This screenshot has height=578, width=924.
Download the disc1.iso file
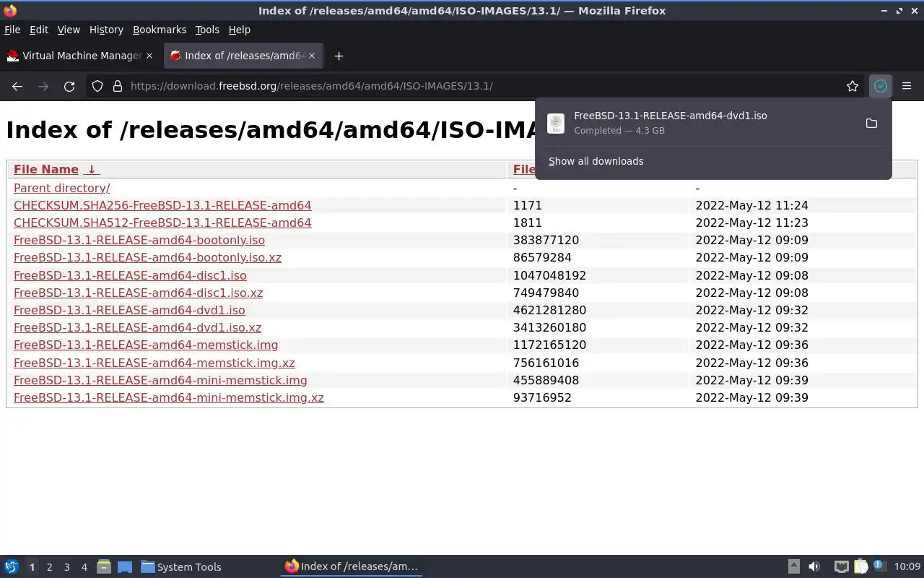coord(130,275)
